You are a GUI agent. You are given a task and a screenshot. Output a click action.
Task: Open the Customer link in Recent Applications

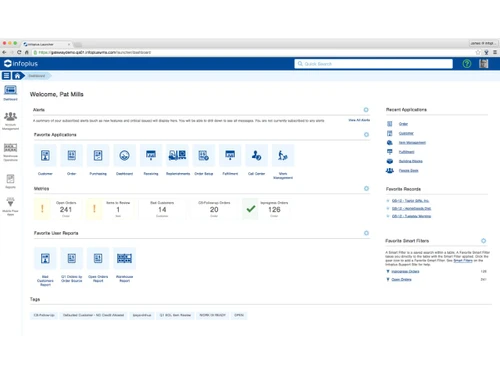coord(406,133)
